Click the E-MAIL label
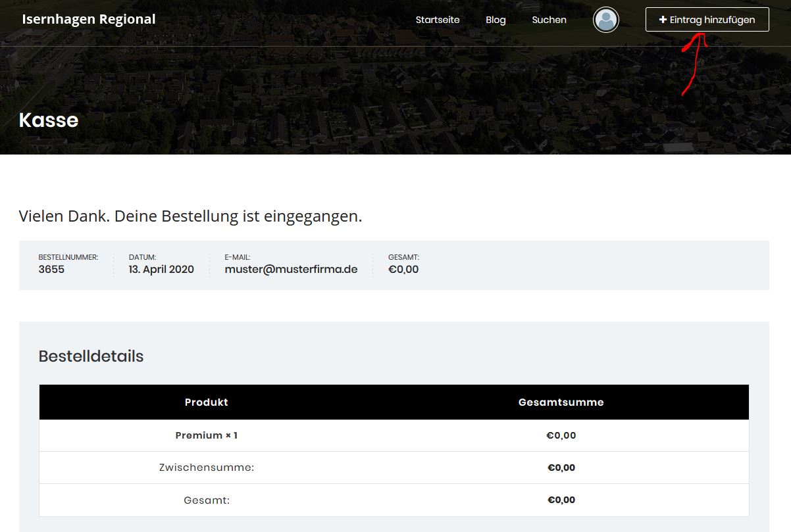The width and height of the screenshot is (791, 532). point(238,257)
